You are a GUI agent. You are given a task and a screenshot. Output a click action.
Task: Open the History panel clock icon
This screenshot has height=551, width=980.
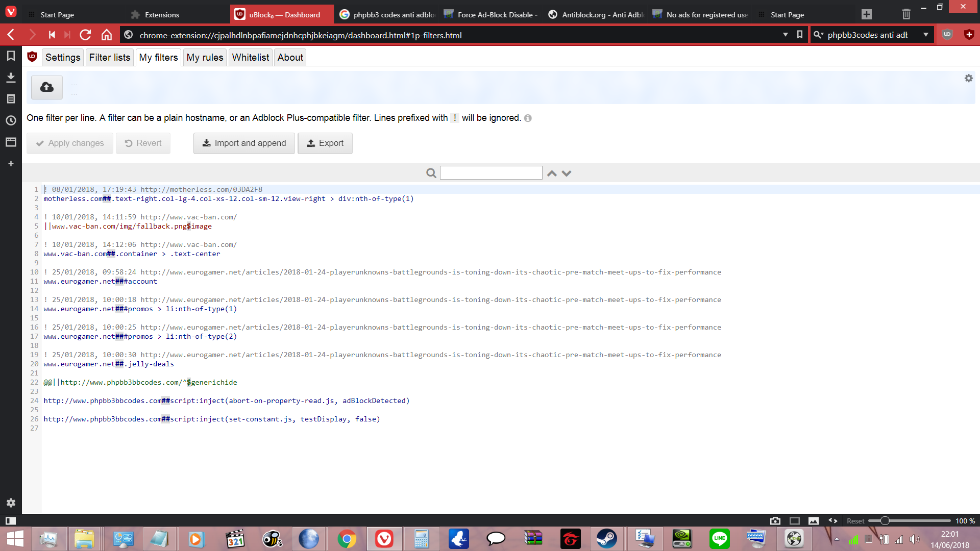[x=11, y=120]
